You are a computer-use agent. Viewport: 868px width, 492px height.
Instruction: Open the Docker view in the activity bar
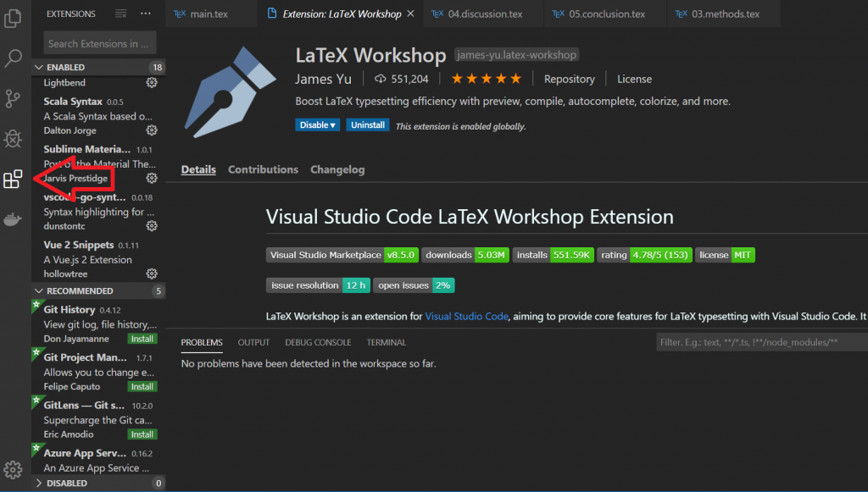coord(13,219)
